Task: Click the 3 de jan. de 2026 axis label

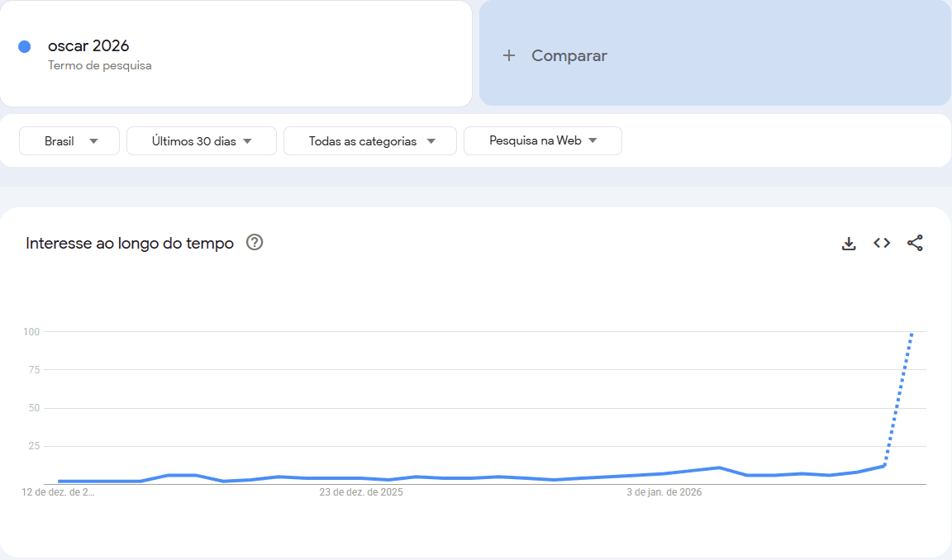Action: (x=664, y=492)
